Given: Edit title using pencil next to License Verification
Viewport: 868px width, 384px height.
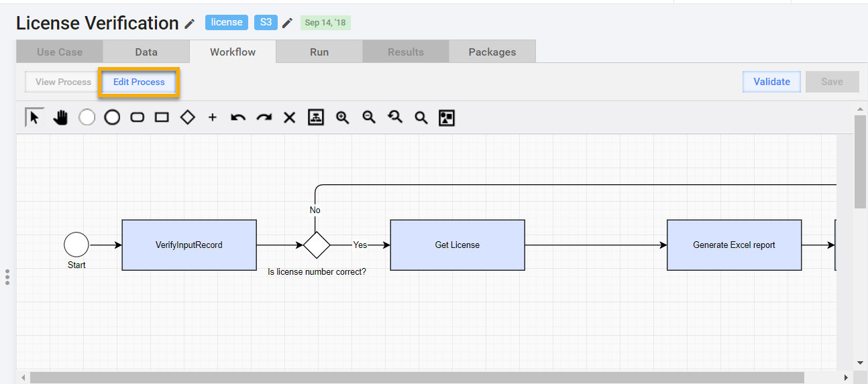Looking at the screenshot, I should tap(190, 23).
